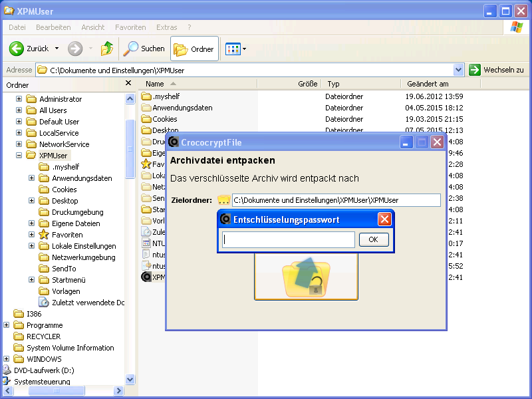Select the .myshelf folder in tree

tap(59, 167)
